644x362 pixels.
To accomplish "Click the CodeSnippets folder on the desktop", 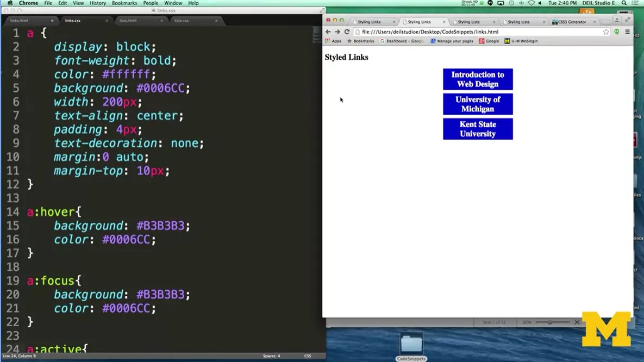I will pos(411,344).
